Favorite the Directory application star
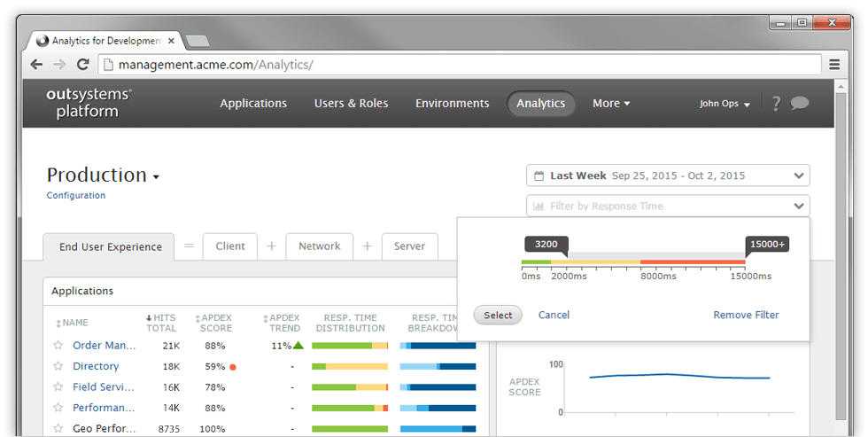Image resolution: width=868 pixels, height=437 pixels. pyautogui.click(x=58, y=366)
